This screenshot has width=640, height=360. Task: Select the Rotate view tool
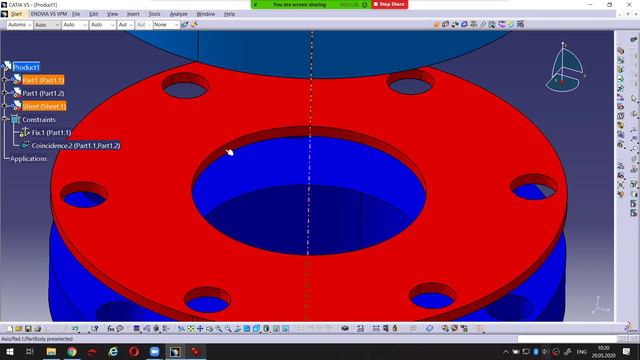coord(209,329)
